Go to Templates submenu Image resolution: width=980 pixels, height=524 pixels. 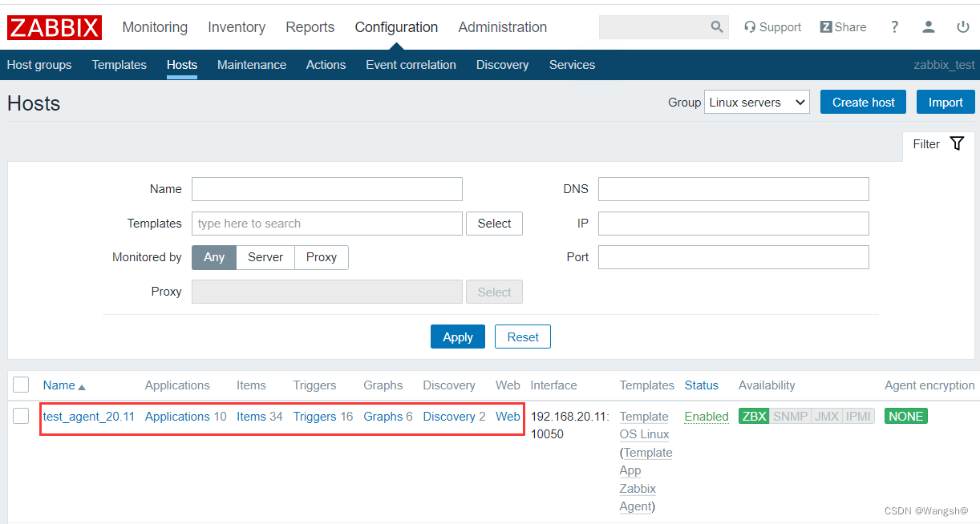119,65
